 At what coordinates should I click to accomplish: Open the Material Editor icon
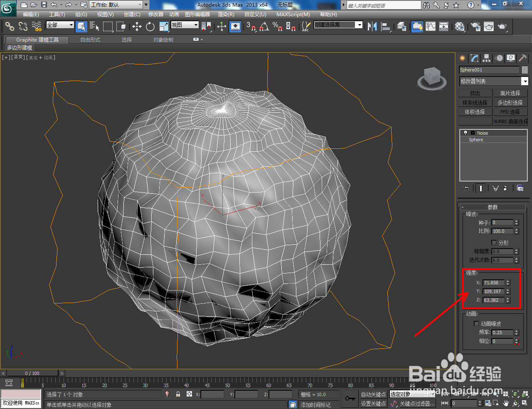[x=460, y=27]
